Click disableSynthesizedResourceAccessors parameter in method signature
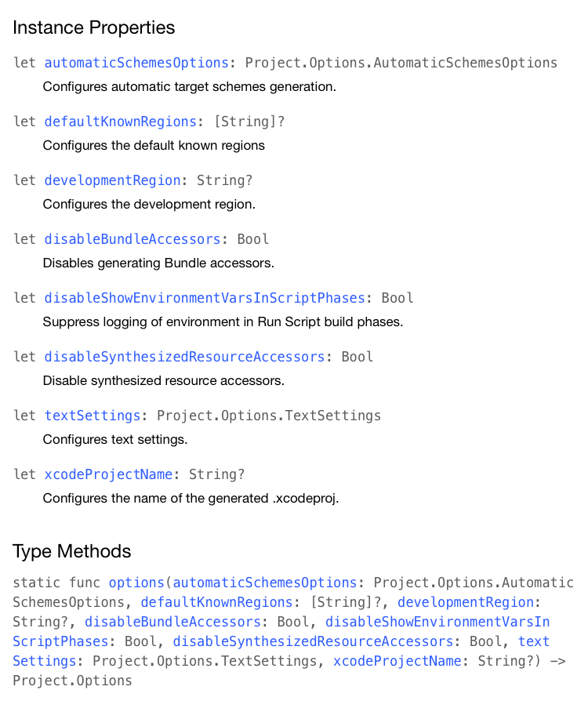 click(313, 641)
